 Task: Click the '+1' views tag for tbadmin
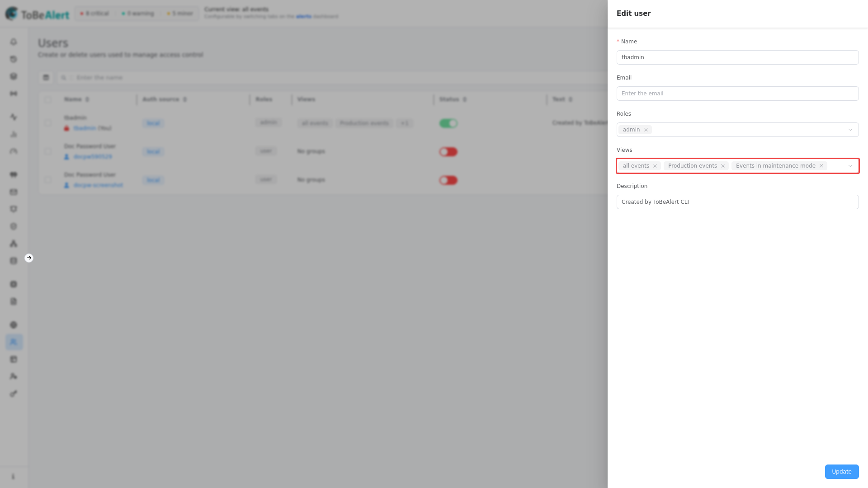(405, 123)
